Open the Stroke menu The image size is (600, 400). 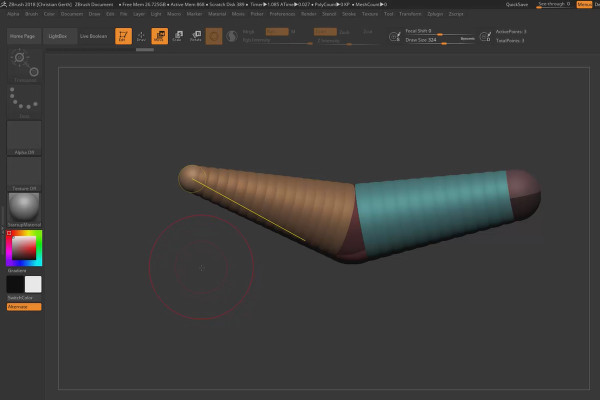pyautogui.click(x=349, y=14)
